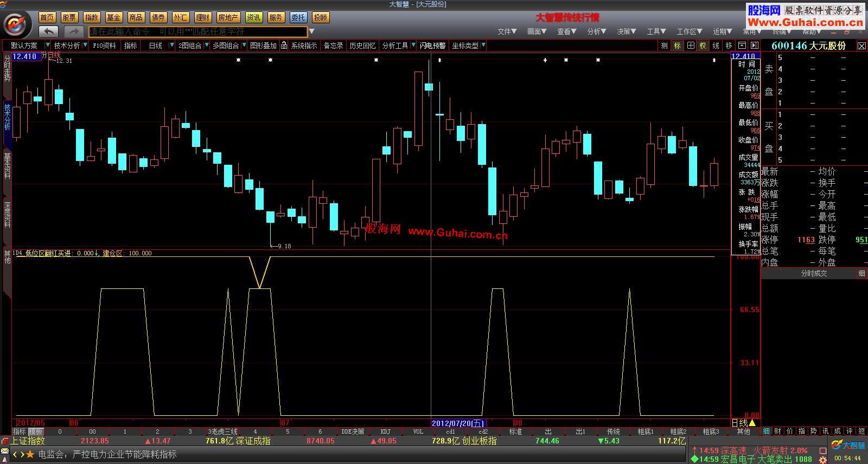Go back with the left arrow button
Screen dimensions: 868x464
coord(49,31)
